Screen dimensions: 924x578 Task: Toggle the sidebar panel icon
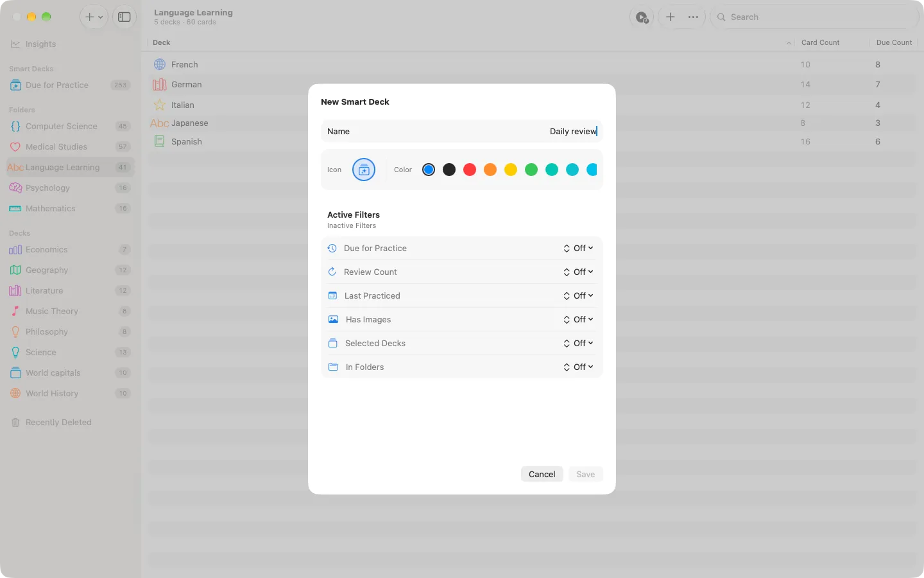click(x=124, y=17)
